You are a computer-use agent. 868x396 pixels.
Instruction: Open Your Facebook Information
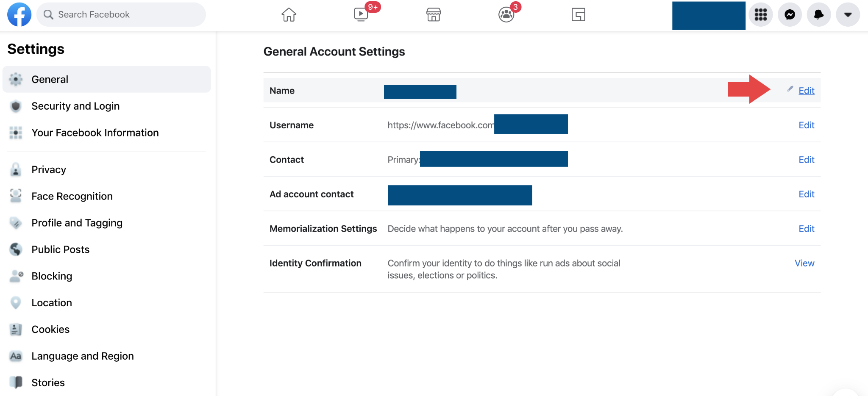coord(106,133)
